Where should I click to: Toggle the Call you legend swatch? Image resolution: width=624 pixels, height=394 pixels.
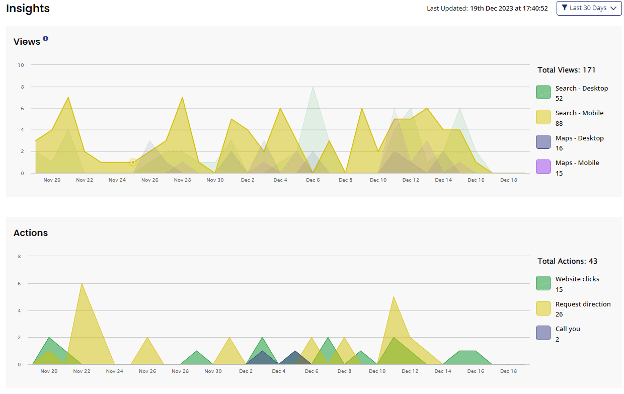click(x=543, y=333)
